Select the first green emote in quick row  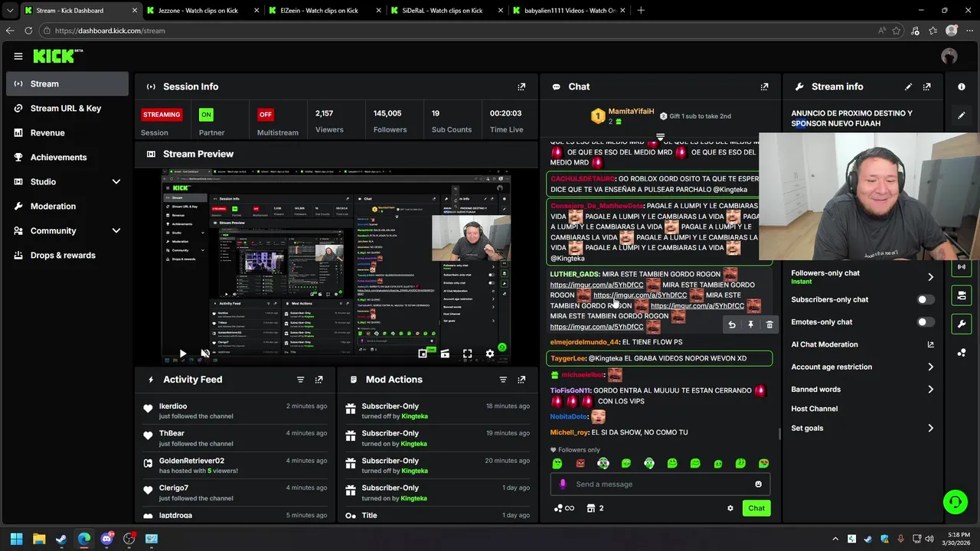point(557,463)
